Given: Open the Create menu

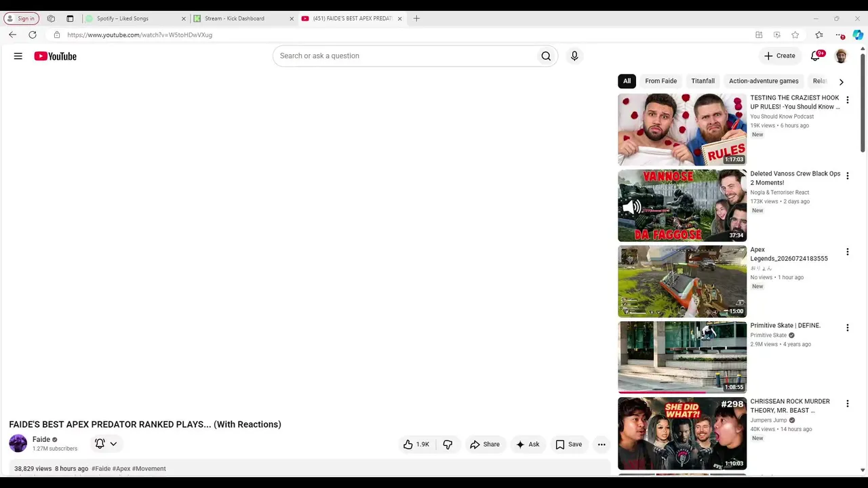Looking at the screenshot, I should click(779, 56).
